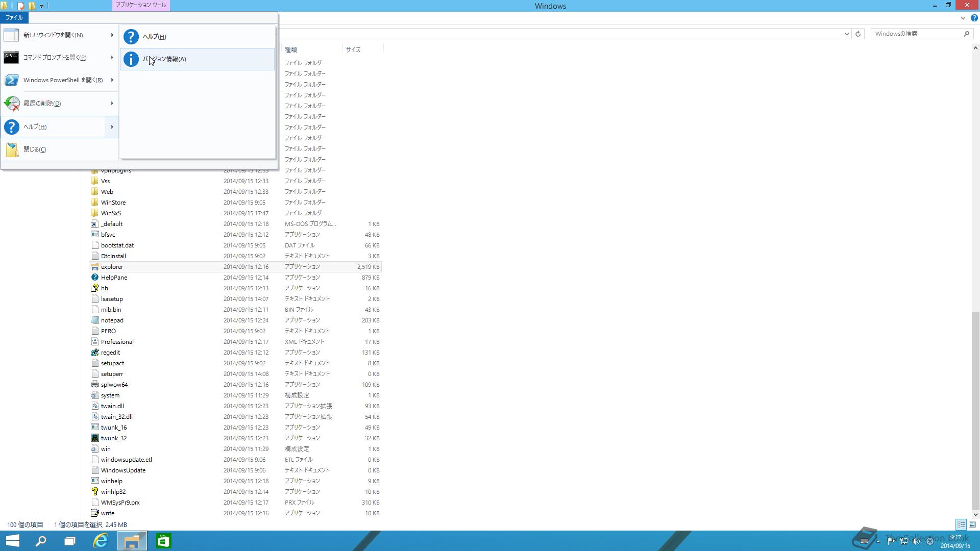Choose 閉じる(C) menu item

tap(60, 149)
